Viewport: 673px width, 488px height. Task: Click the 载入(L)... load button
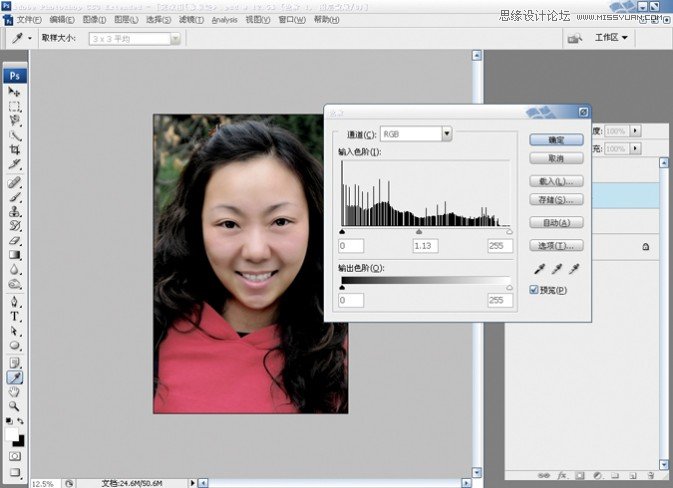pyautogui.click(x=556, y=182)
